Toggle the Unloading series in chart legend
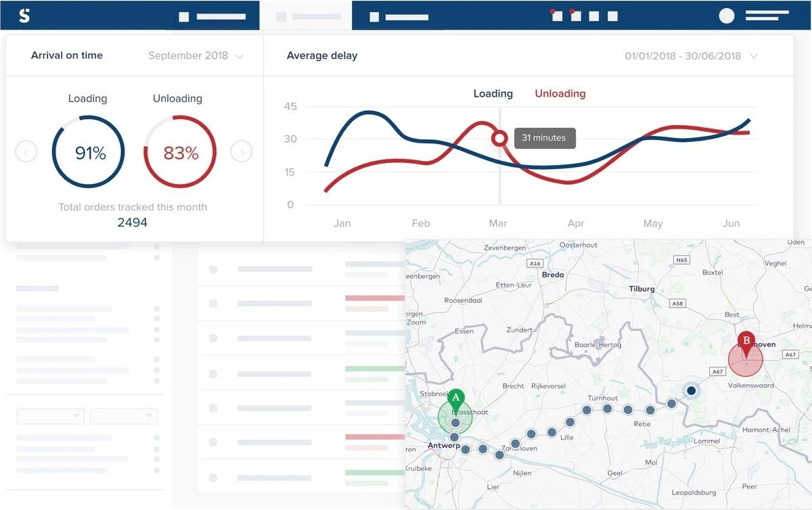This screenshot has height=510, width=812. click(560, 94)
